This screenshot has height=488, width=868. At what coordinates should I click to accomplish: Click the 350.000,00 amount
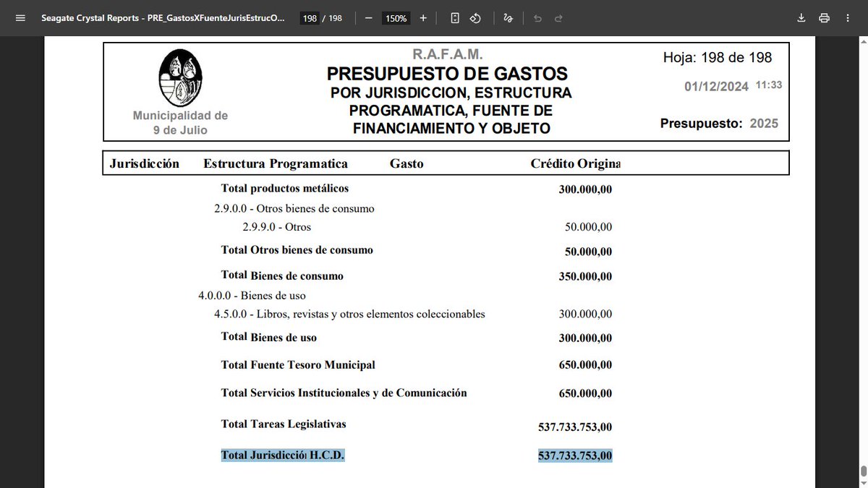585,276
